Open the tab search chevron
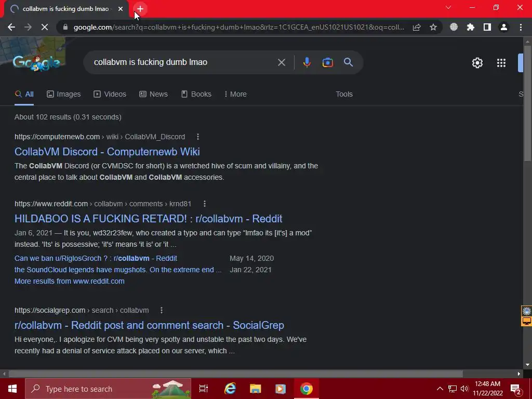The height and width of the screenshot is (399, 532). click(x=448, y=7)
